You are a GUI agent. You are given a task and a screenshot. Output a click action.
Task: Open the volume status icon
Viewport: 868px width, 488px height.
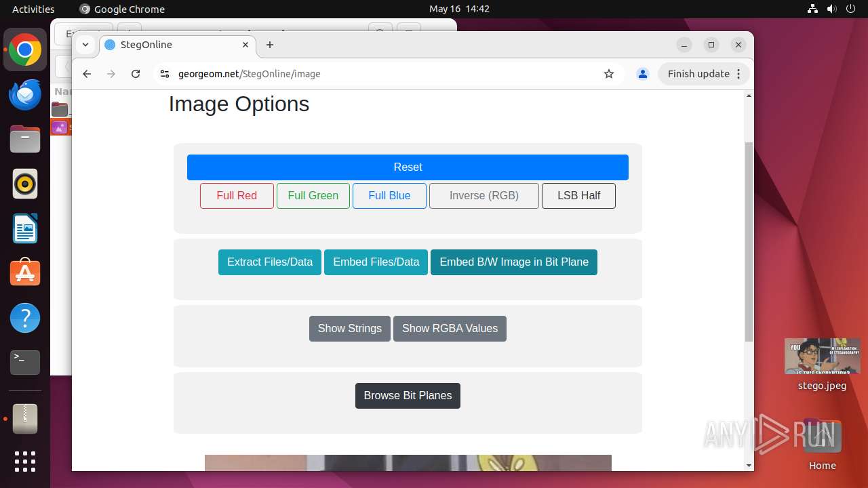coord(832,9)
